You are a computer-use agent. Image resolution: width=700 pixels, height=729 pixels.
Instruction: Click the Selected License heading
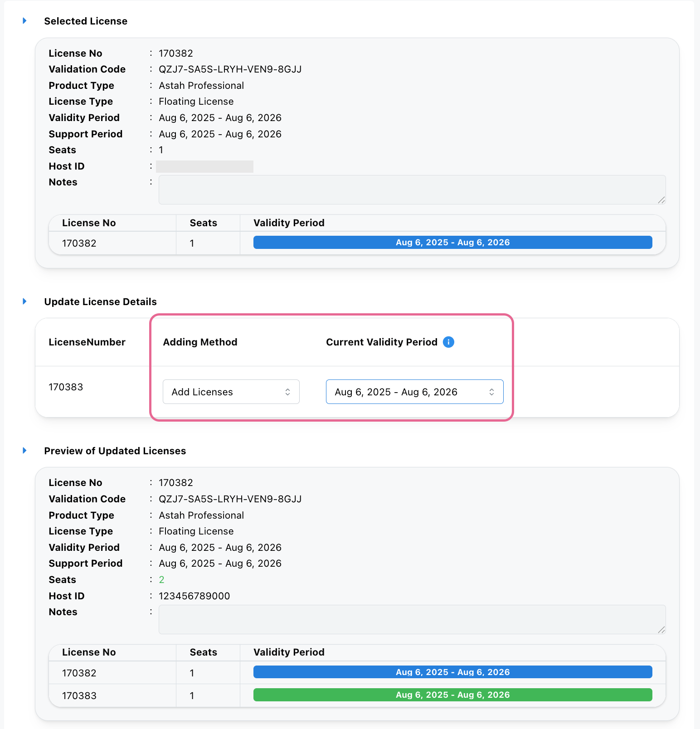coord(86,21)
